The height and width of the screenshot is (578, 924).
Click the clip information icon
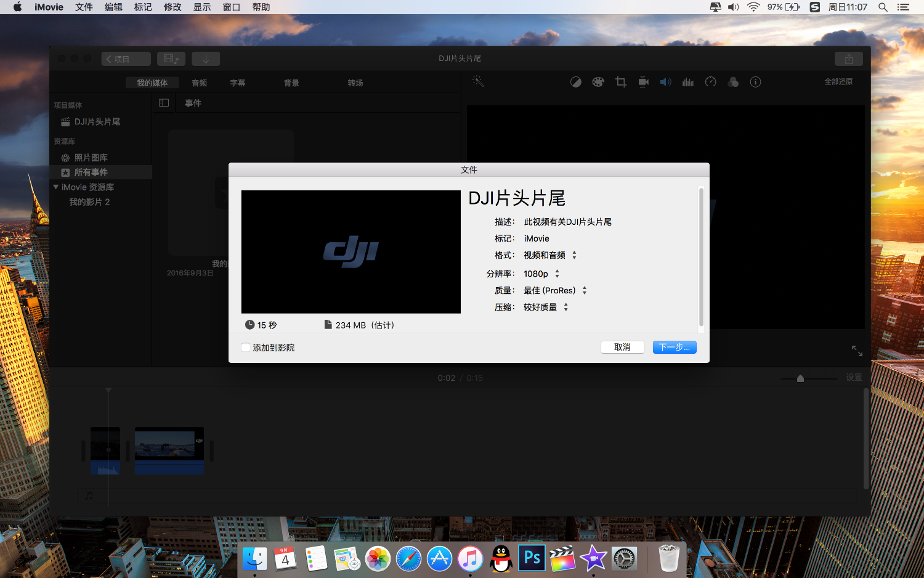pos(756,82)
